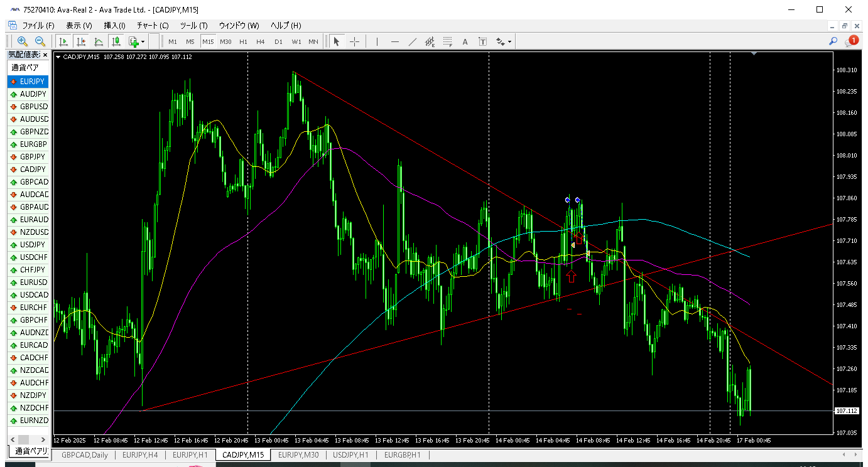Screen dimensions: 868x467
Task: Open the notification alert icon
Action: [x=852, y=41]
